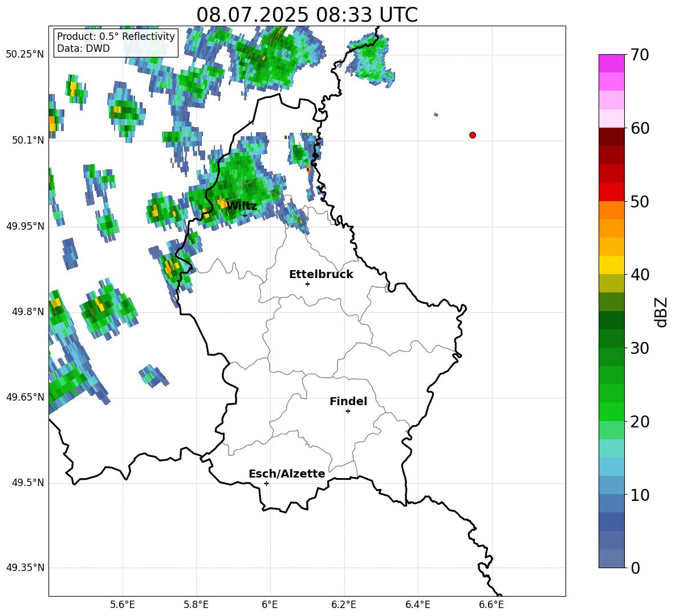Click the cross marker below Esch/Alzette
This screenshot has height=616, width=675.
[x=266, y=483]
